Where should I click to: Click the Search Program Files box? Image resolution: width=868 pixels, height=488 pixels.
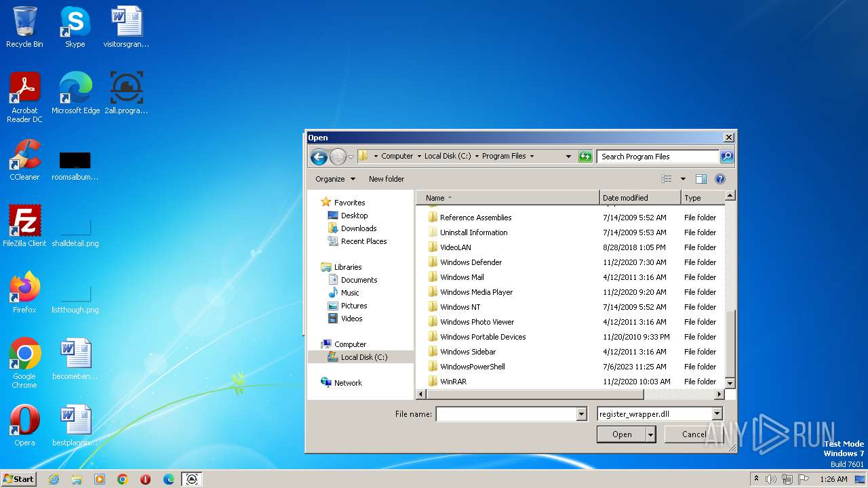tap(658, 157)
